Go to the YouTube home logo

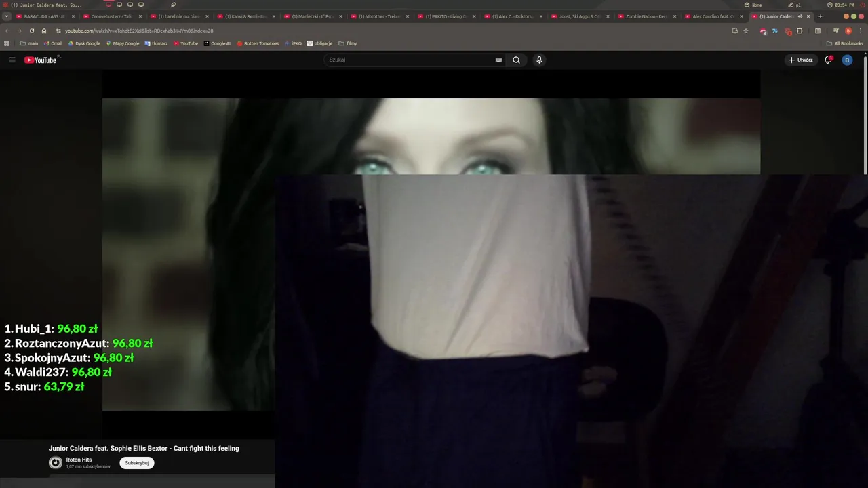click(x=41, y=60)
